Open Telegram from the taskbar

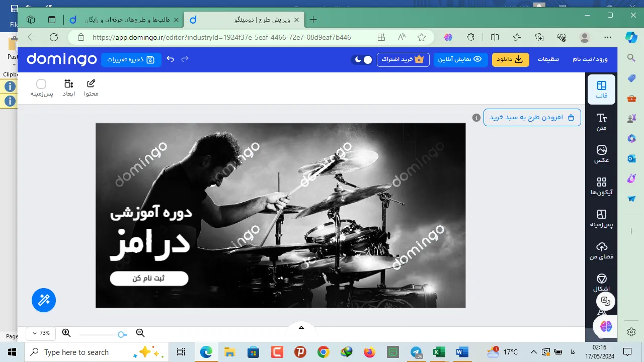point(416,352)
